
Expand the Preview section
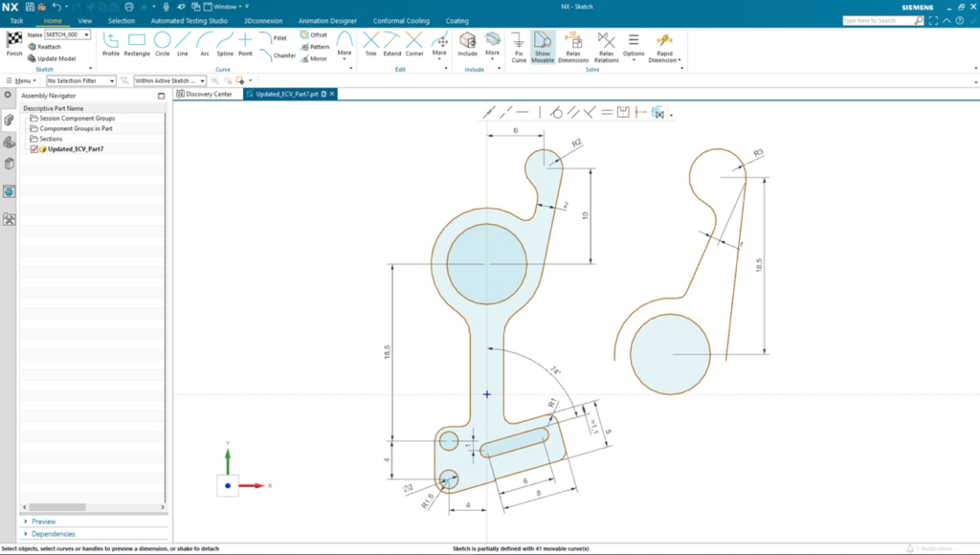point(44,522)
